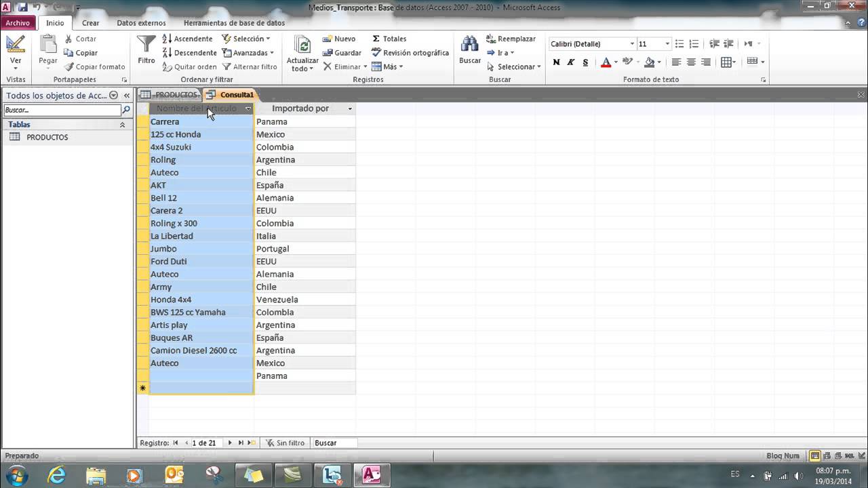Open font color palette arrow
Viewport: 868px width, 488px height.
click(616, 62)
